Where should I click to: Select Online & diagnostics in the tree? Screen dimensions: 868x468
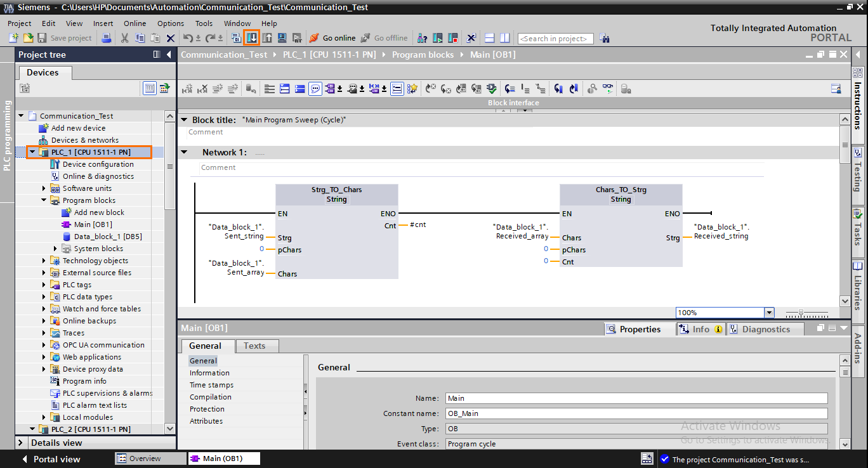click(98, 176)
